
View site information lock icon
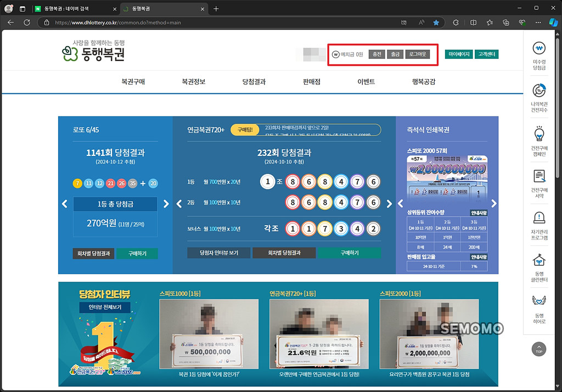47,23
